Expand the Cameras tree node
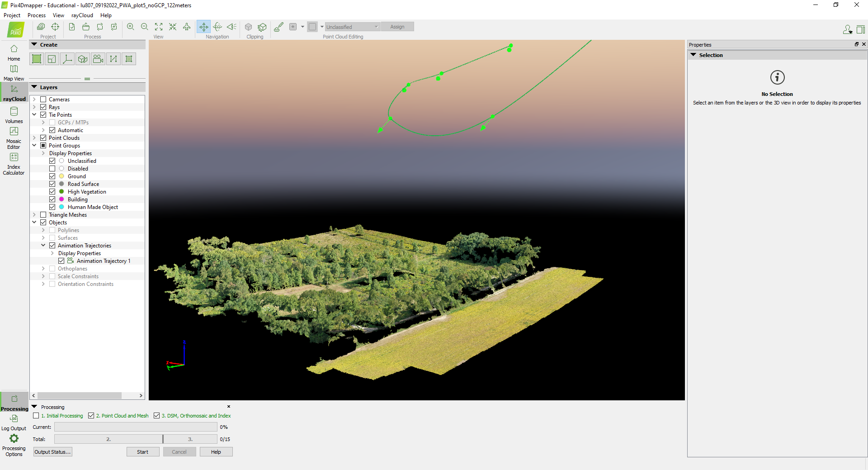 [x=34, y=100]
